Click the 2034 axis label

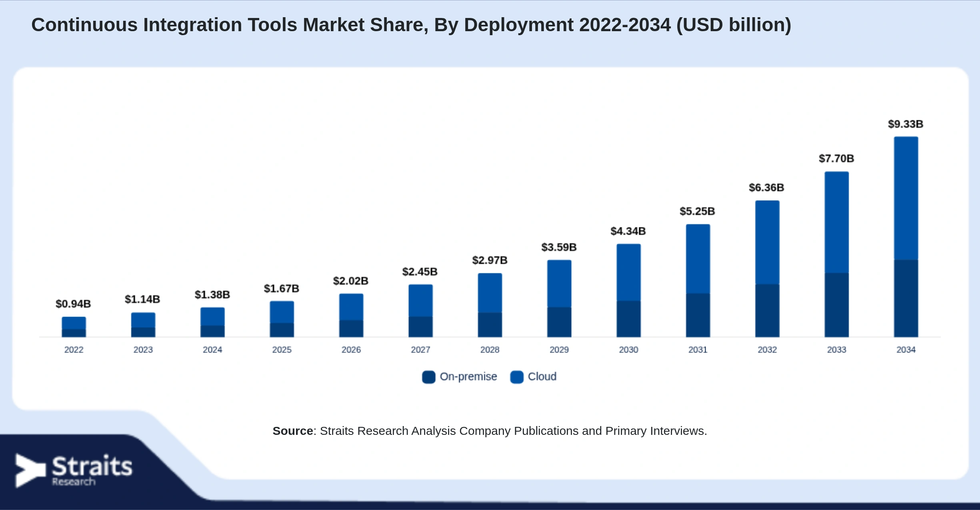coord(906,350)
